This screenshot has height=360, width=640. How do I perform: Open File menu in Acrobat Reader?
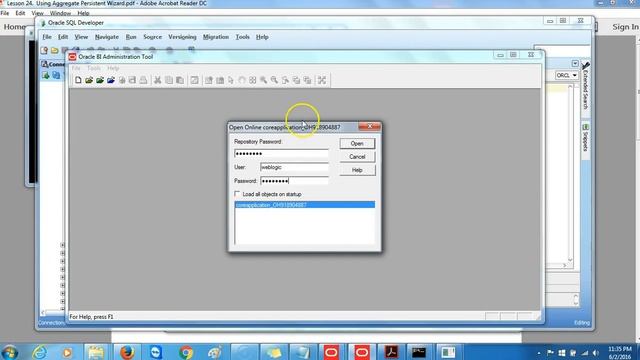4,13
